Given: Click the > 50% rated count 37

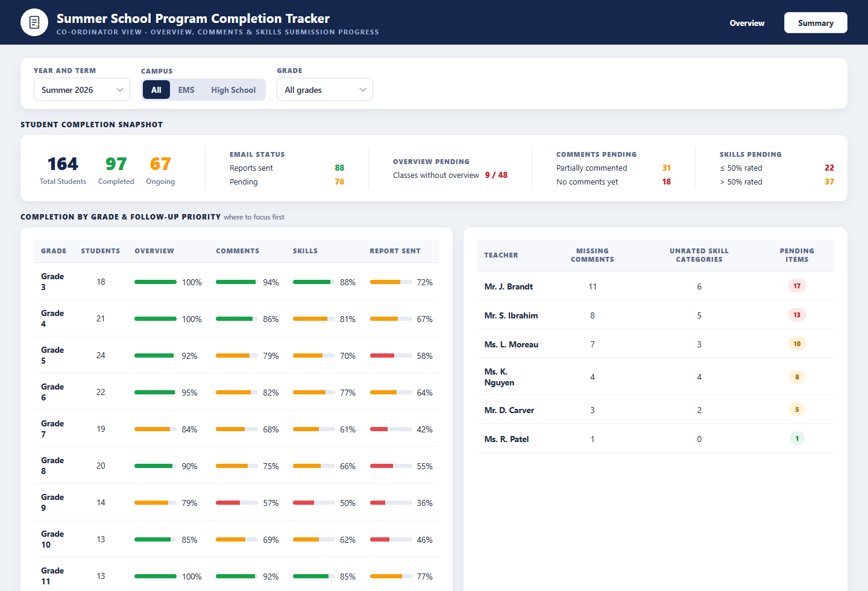Looking at the screenshot, I should click(829, 182).
